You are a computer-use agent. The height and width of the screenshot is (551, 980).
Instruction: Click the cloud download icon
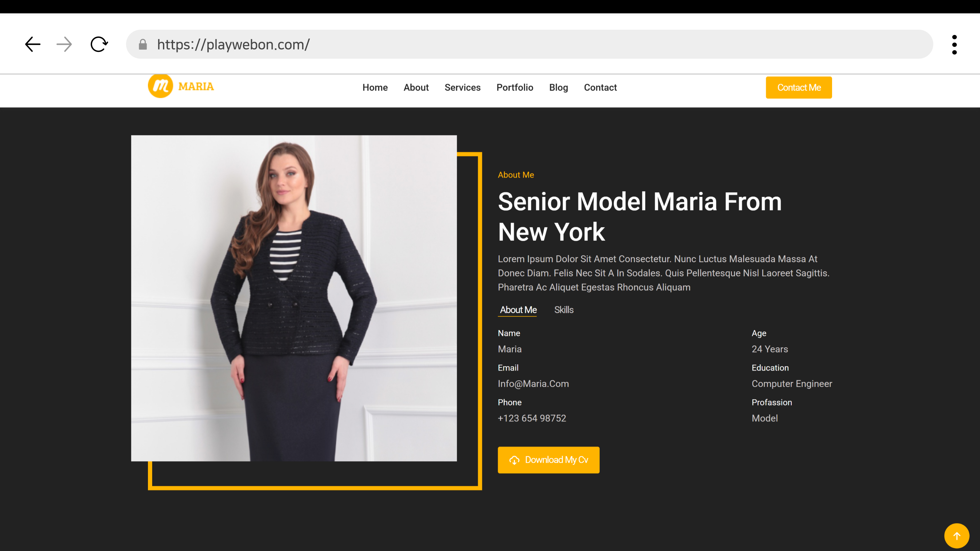pyautogui.click(x=514, y=460)
